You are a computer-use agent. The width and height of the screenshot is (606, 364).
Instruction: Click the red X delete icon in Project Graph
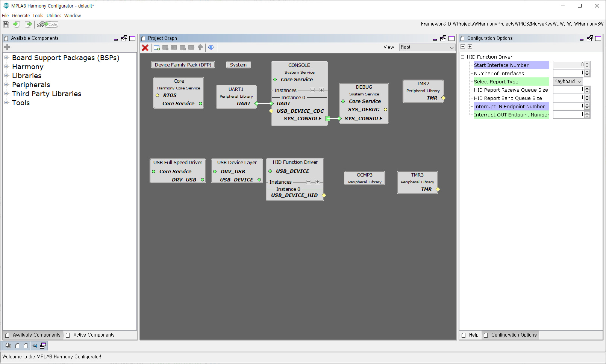click(x=145, y=48)
